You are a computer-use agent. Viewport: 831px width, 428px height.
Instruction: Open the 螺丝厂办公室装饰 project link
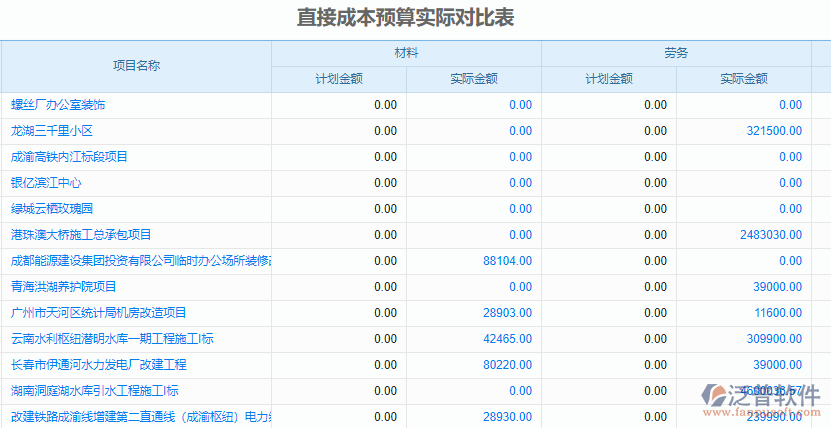click(x=58, y=105)
